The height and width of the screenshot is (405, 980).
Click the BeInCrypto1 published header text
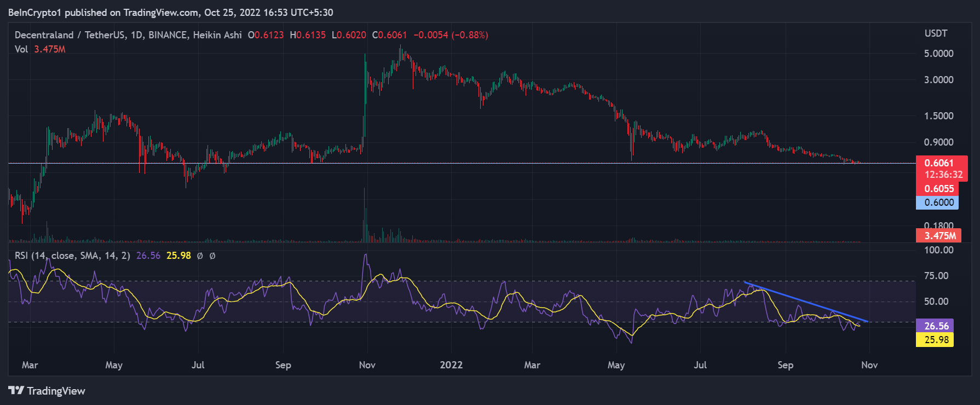170,12
